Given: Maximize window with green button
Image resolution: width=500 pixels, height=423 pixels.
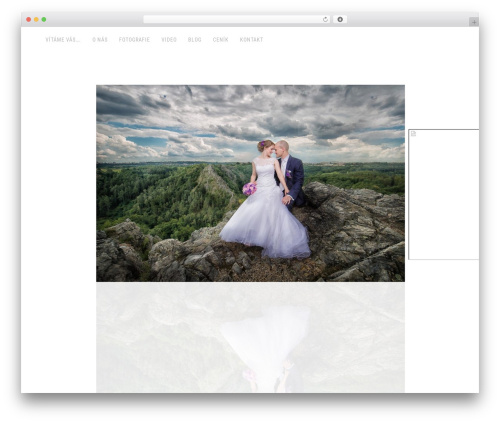Looking at the screenshot, I should 44,20.
